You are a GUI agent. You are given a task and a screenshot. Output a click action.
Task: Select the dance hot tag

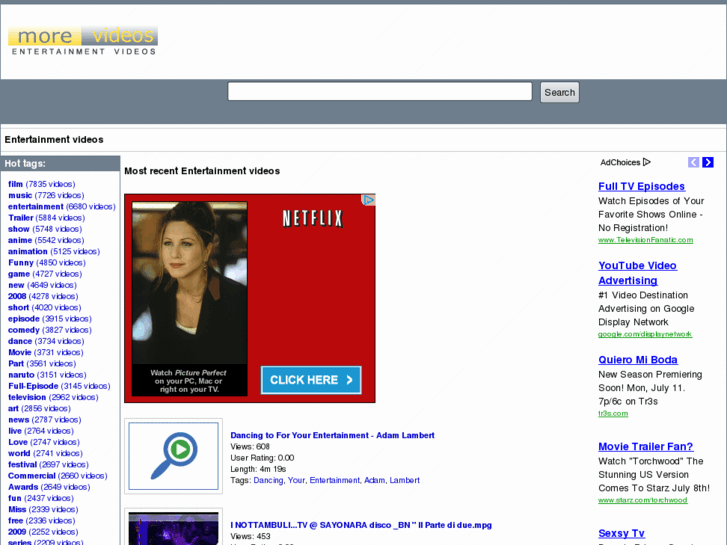coord(20,341)
